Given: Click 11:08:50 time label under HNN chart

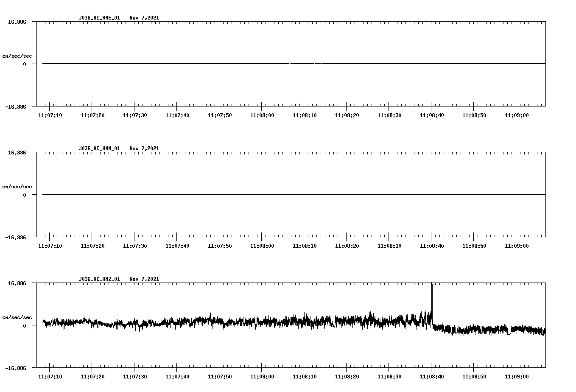Looking at the screenshot, I should (x=474, y=246).
